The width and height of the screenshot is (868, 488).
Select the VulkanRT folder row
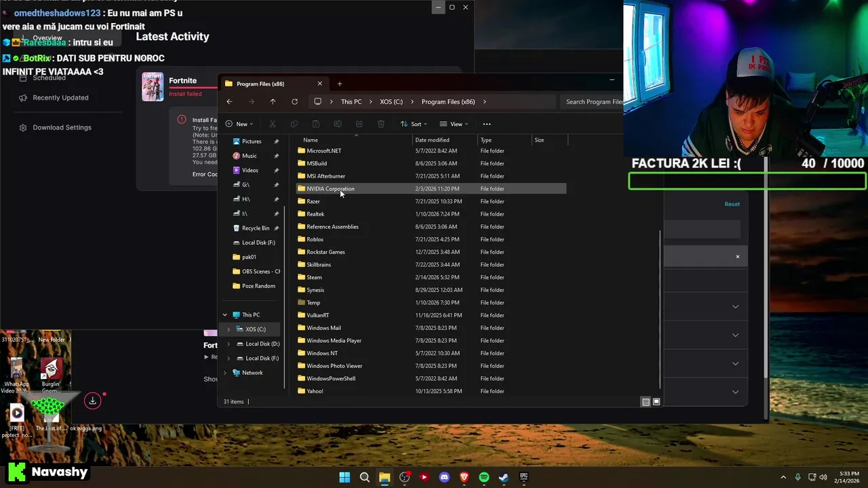431,315
